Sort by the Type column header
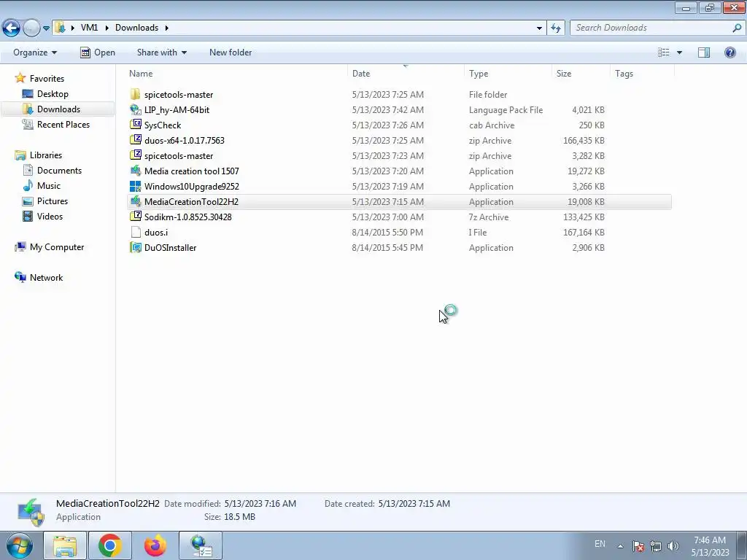The image size is (747, 560). (x=508, y=74)
